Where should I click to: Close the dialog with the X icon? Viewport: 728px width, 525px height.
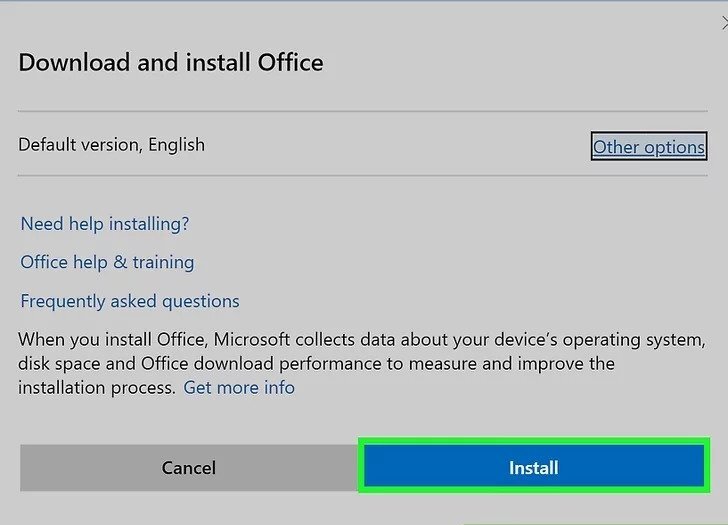(723, 23)
